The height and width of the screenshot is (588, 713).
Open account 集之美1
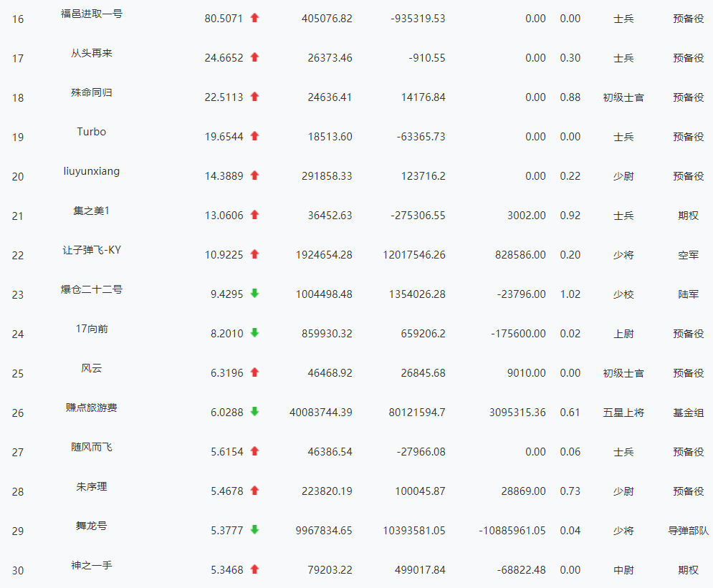(92, 211)
